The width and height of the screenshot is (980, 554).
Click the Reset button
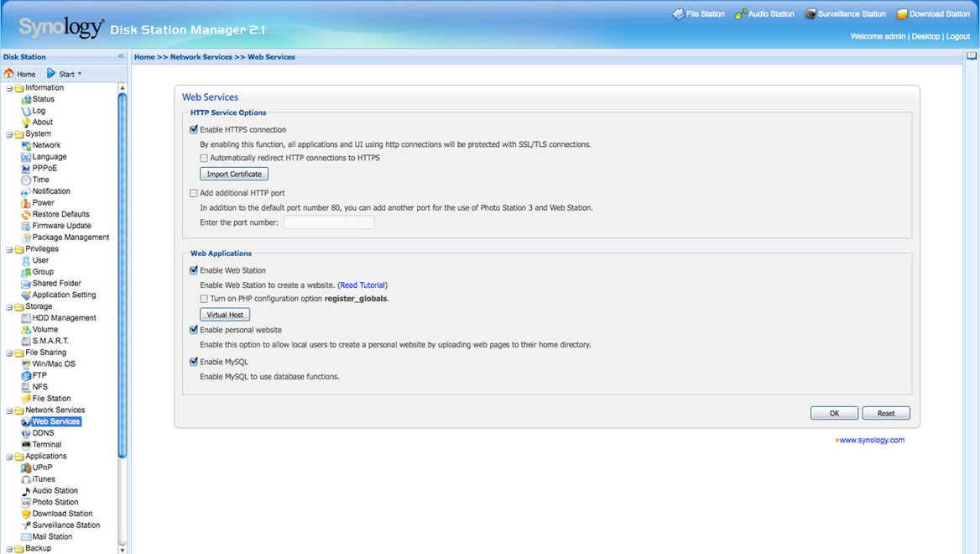point(886,413)
